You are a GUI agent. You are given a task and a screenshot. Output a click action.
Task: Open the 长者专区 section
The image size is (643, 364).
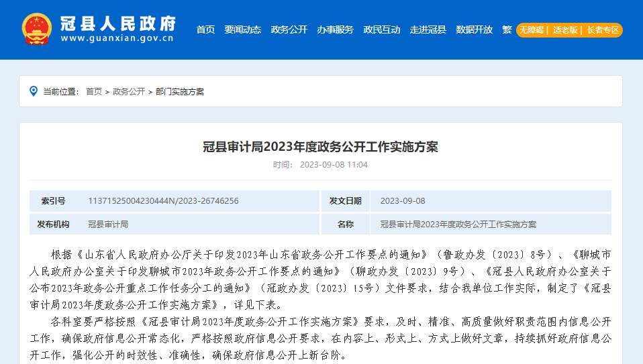(603, 30)
